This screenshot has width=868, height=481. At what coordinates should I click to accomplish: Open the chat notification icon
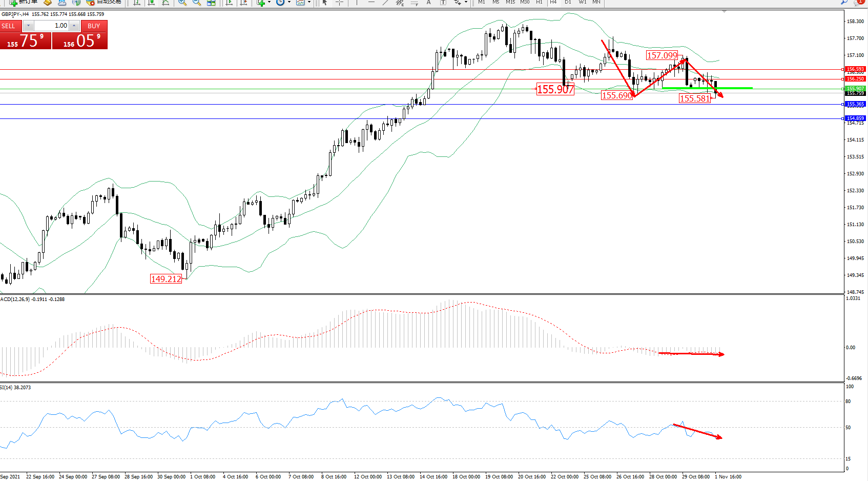[859, 2]
